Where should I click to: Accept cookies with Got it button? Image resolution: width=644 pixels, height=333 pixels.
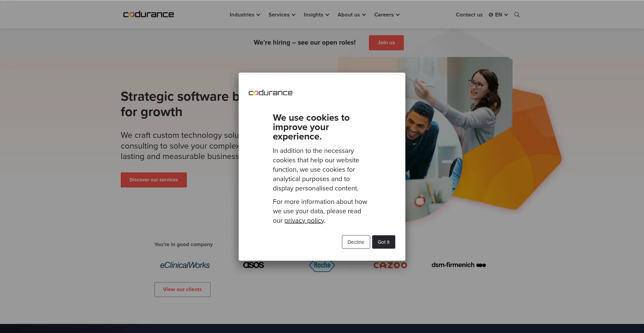384,242
